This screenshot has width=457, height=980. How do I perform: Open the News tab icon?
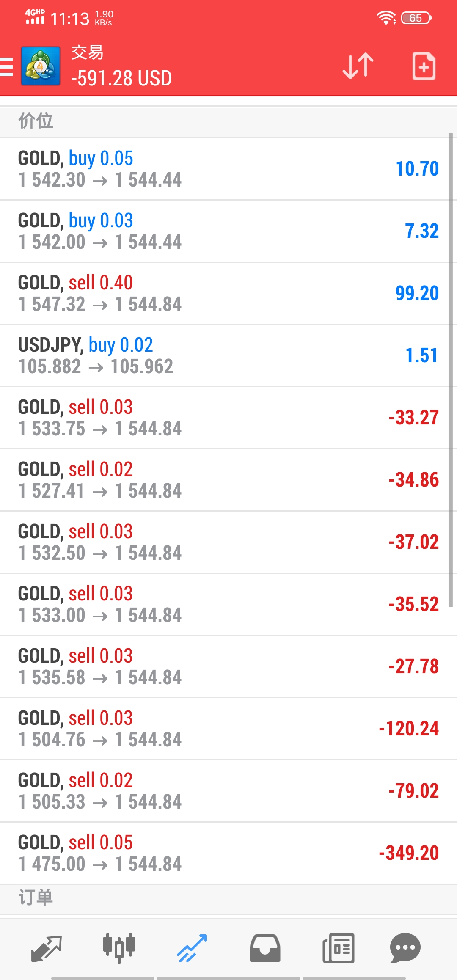[x=338, y=948]
